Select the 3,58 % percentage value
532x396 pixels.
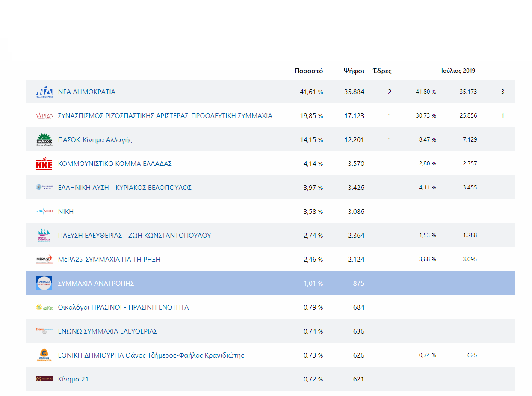313,212
